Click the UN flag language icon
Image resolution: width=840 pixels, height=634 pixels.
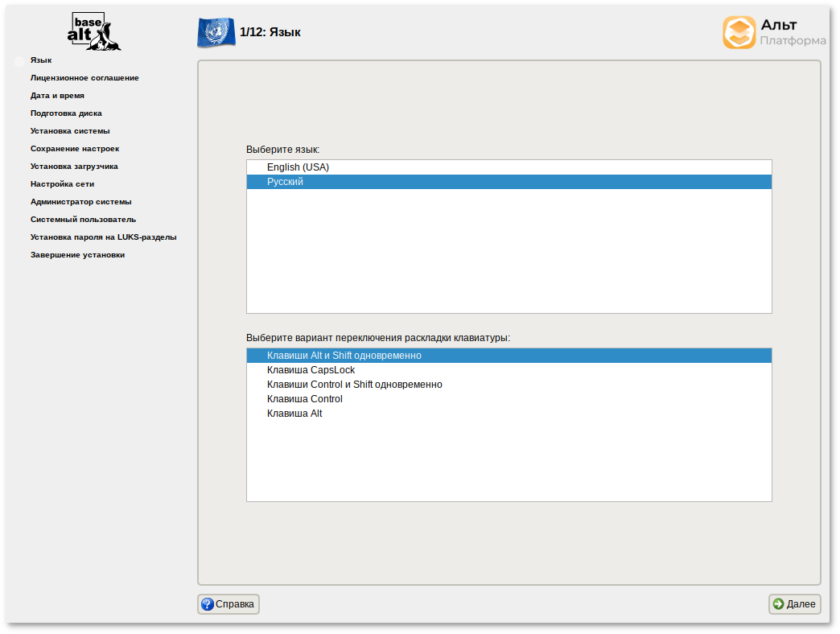216,32
